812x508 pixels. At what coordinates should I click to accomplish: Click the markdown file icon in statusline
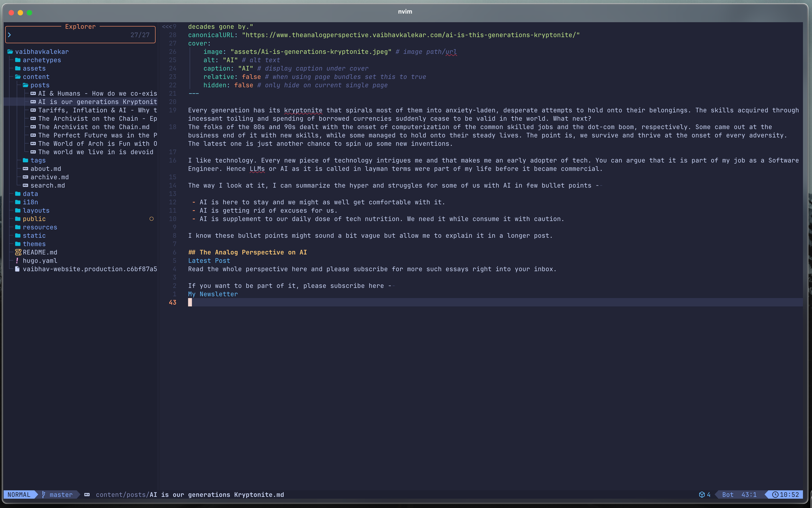[x=87, y=495]
